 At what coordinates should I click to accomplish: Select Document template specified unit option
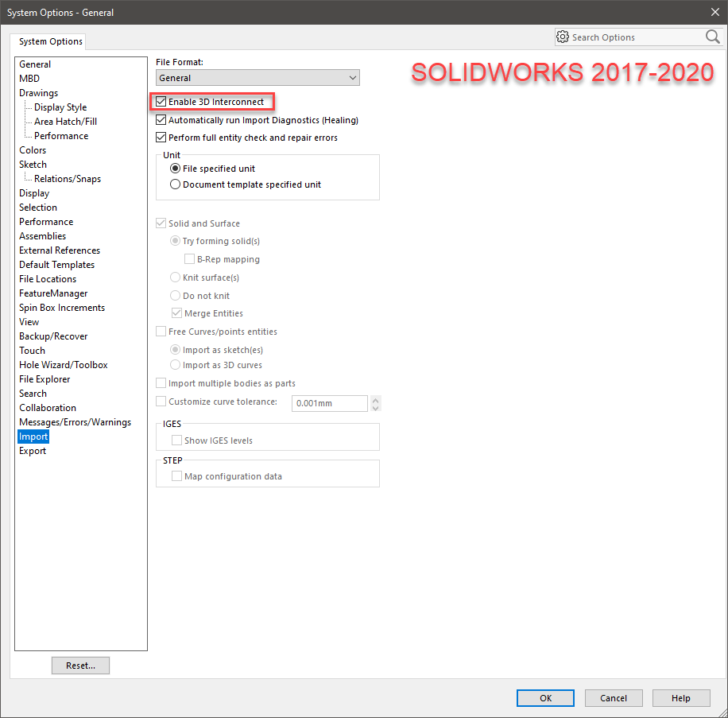[x=175, y=184]
